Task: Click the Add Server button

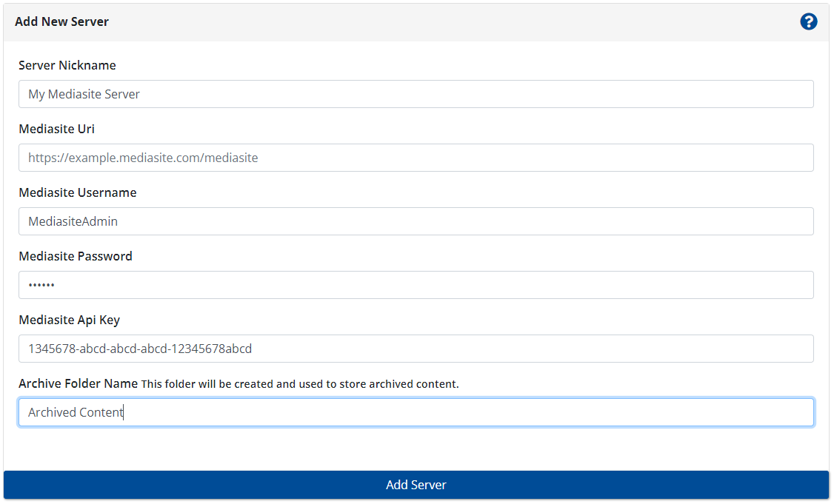Action: [x=416, y=485]
